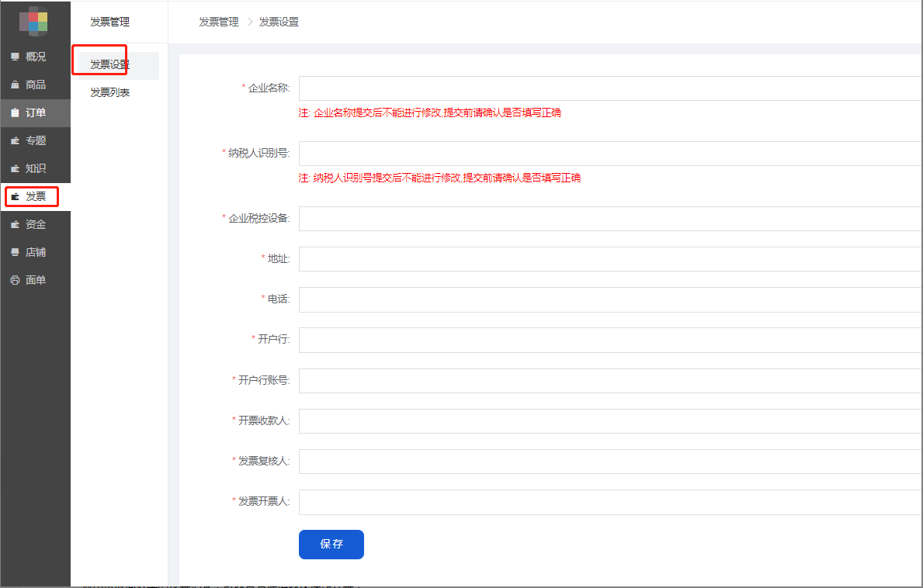Click the 订单 orders clipboard icon
This screenshot has height=588, width=923.
click(x=15, y=112)
